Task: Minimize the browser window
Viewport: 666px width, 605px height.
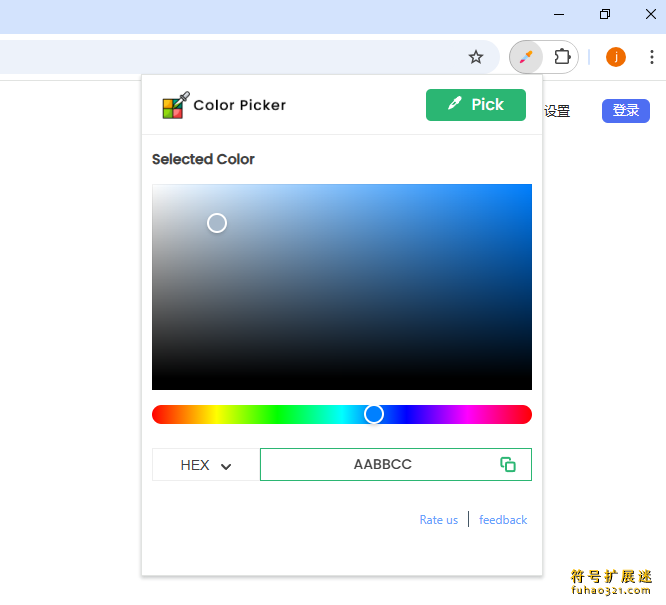Action: [x=559, y=14]
